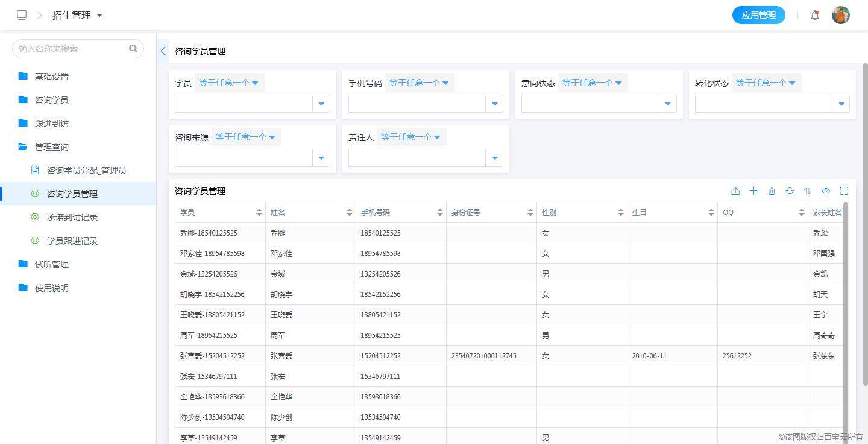Open the sort icon above the table
Viewport: 868px width, 444px height.
click(808, 190)
